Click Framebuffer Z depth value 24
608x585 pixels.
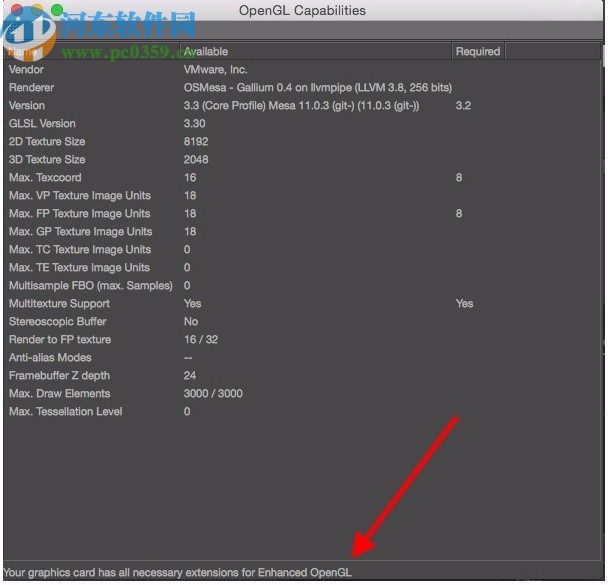[190, 376]
